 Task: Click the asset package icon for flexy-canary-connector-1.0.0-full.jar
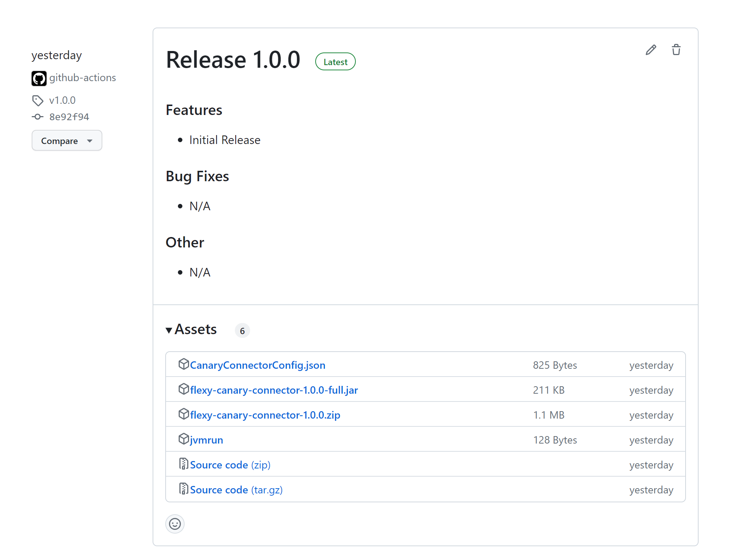183,390
